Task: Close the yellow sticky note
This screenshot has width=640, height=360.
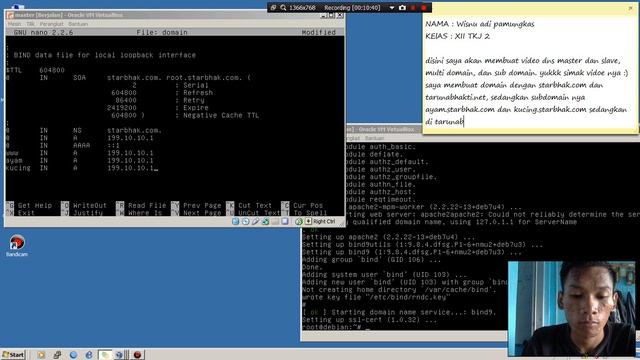Action: pos(631,8)
